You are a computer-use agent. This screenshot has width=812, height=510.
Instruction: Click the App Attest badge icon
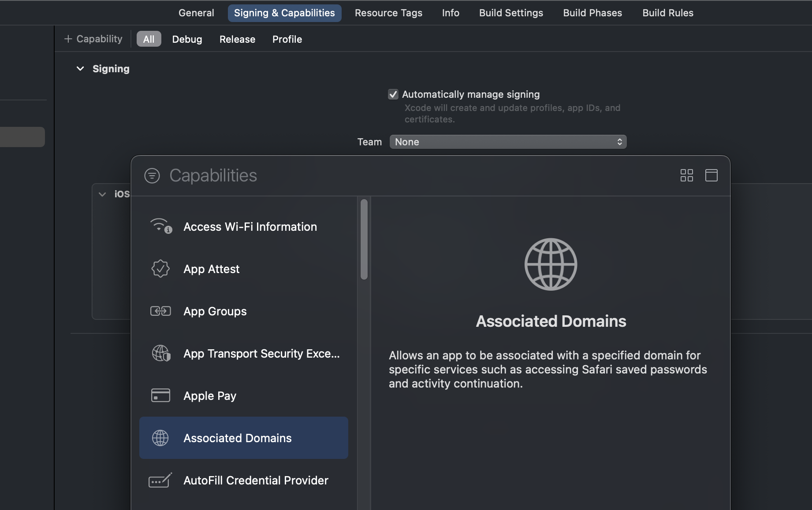pyautogui.click(x=160, y=269)
